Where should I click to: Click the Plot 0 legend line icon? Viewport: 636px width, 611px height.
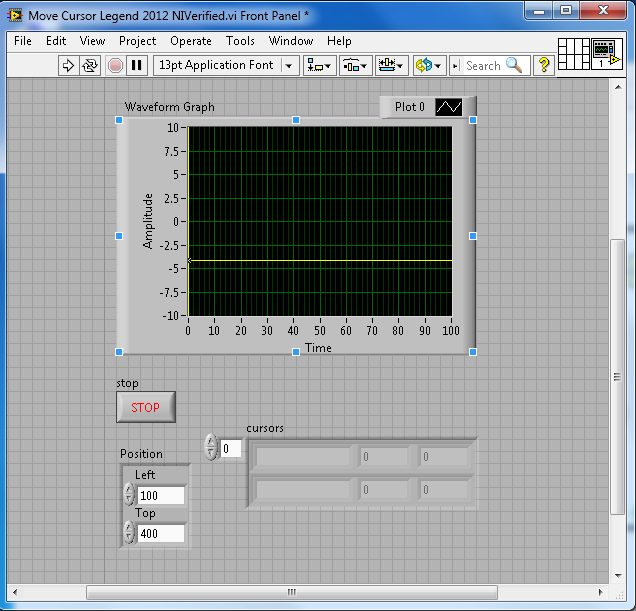pyautogui.click(x=449, y=107)
